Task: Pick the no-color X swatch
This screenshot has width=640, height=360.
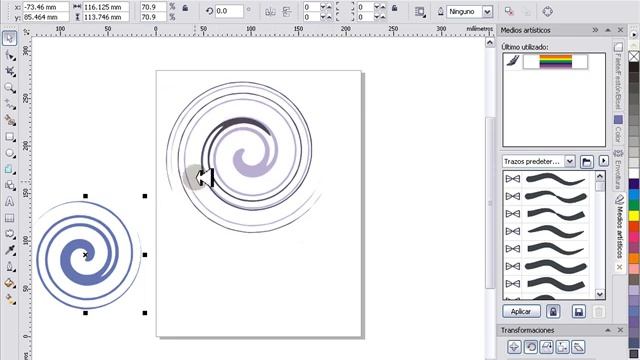Action: tap(634, 56)
